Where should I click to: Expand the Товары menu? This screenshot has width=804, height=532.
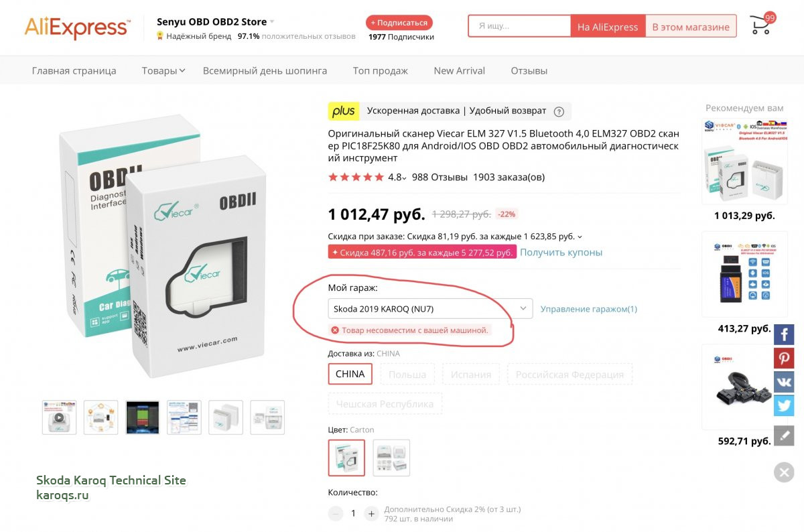coord(163,70)
